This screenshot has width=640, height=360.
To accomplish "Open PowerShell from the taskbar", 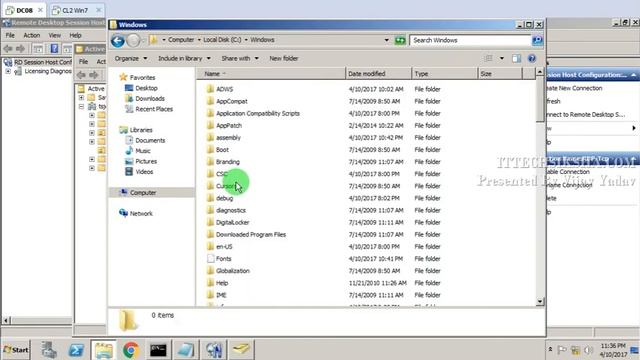I will point(76,350).
